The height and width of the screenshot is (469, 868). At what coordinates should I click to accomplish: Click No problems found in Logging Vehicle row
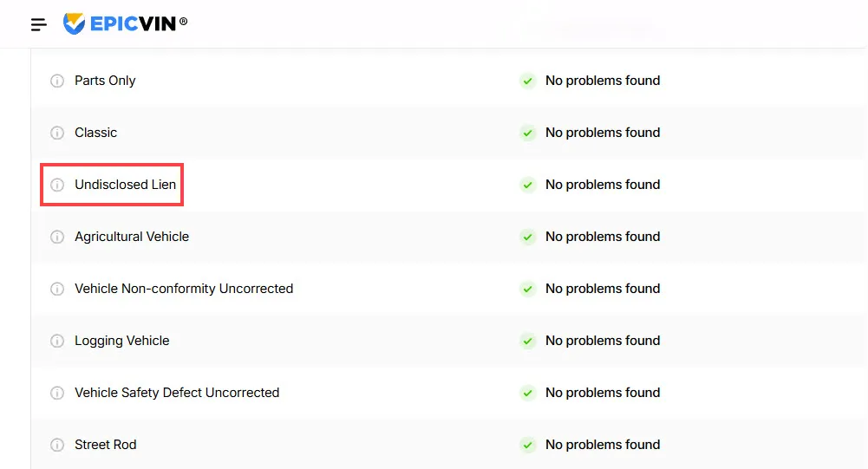pyautogui.click(x=603, y=341)
